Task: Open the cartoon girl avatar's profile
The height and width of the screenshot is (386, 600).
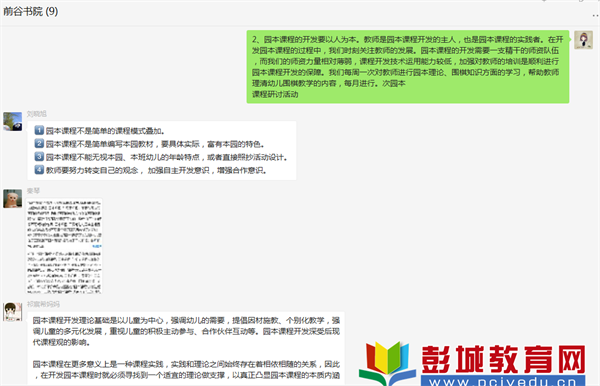Action: (x=13, y=312)
